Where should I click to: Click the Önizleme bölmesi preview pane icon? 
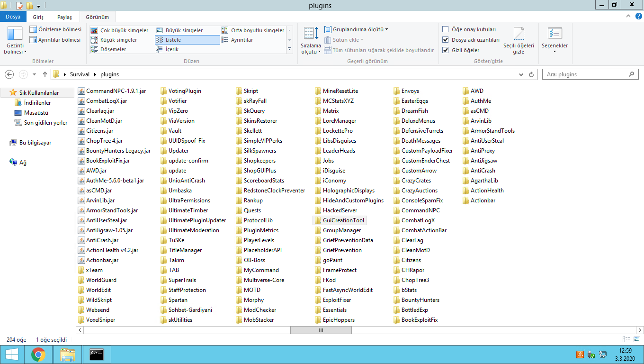click(33, 29)
